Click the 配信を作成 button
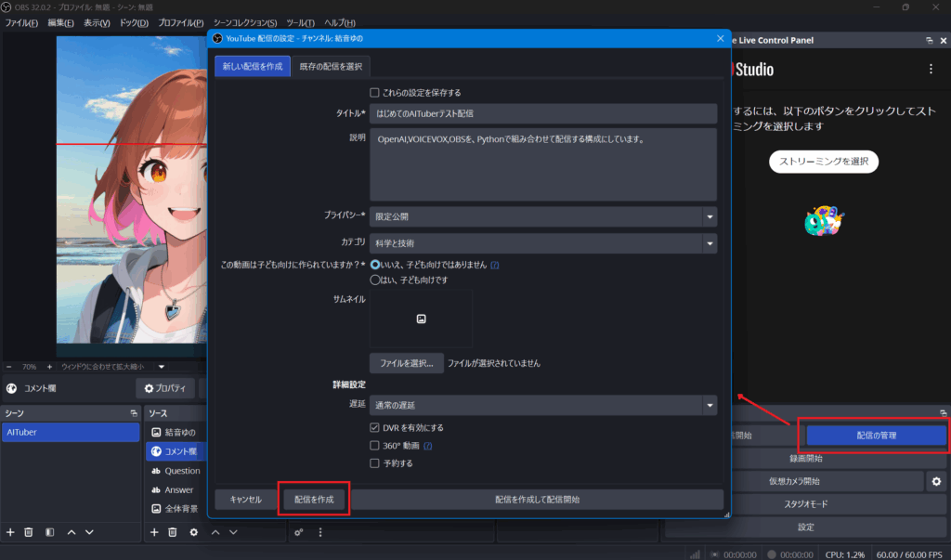951x560 pixels. coord(314,500)
